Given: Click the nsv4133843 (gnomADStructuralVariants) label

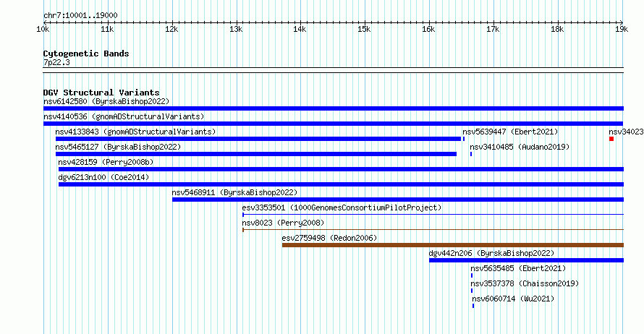Looking at the screenshot, I should coord(135,132).
